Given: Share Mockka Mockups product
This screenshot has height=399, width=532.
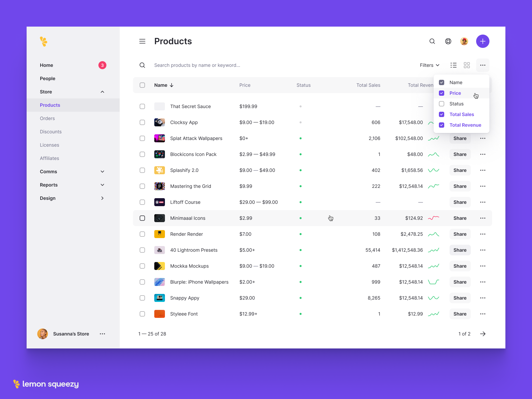Looking at the screenshot, I should [460, 266].
